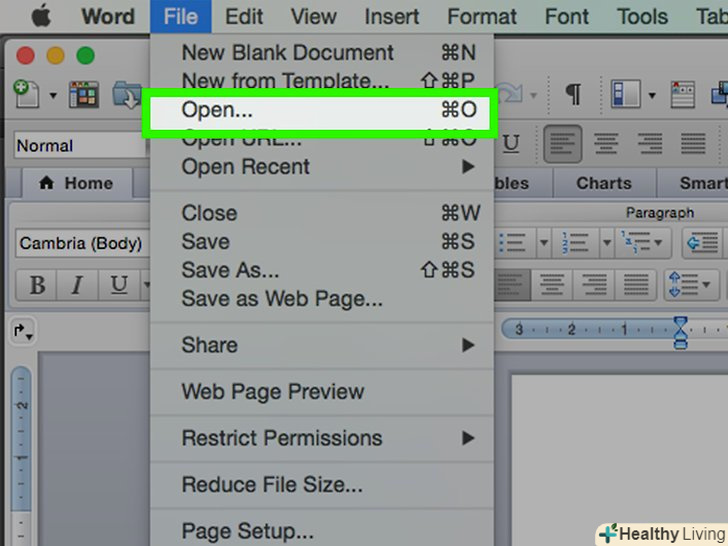
Task: Toggle Show paragraph marks icon
Action: (573, 94)
